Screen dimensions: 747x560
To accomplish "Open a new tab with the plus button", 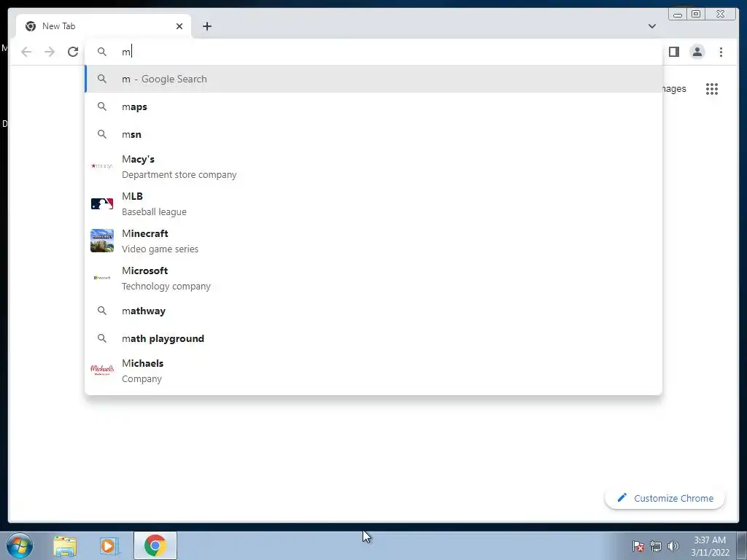I will tap(206, 26).
